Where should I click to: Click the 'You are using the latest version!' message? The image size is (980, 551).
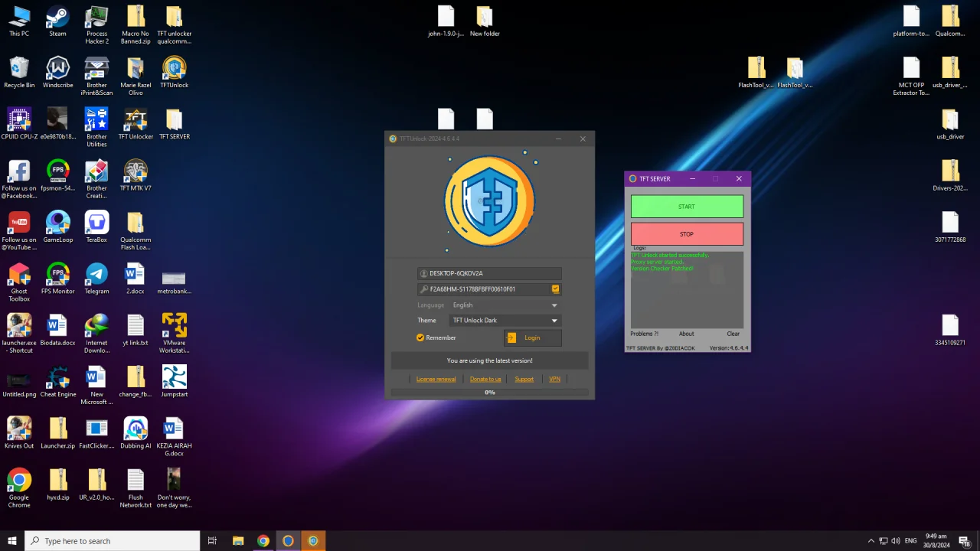tap(490, 360)
